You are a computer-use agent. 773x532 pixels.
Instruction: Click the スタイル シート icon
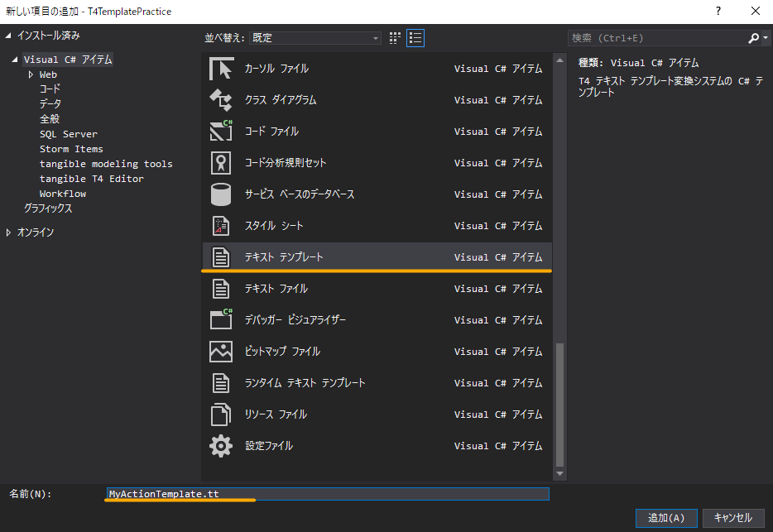click(221, 226)
